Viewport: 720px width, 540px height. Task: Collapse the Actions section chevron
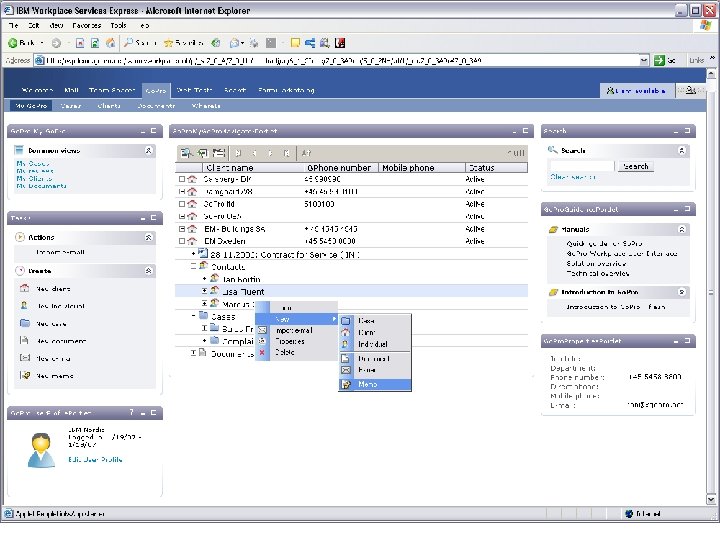tap(149, 238)
